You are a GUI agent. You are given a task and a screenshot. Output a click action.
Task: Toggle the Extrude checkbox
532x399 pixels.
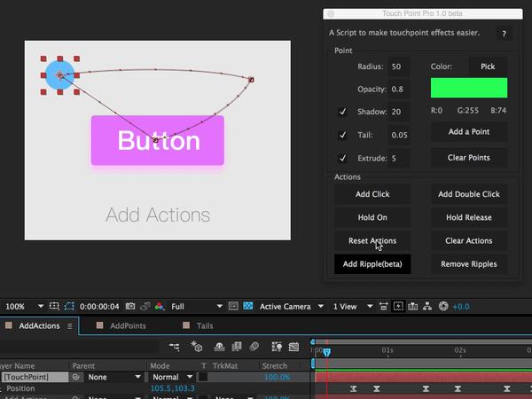pos(342,158)
